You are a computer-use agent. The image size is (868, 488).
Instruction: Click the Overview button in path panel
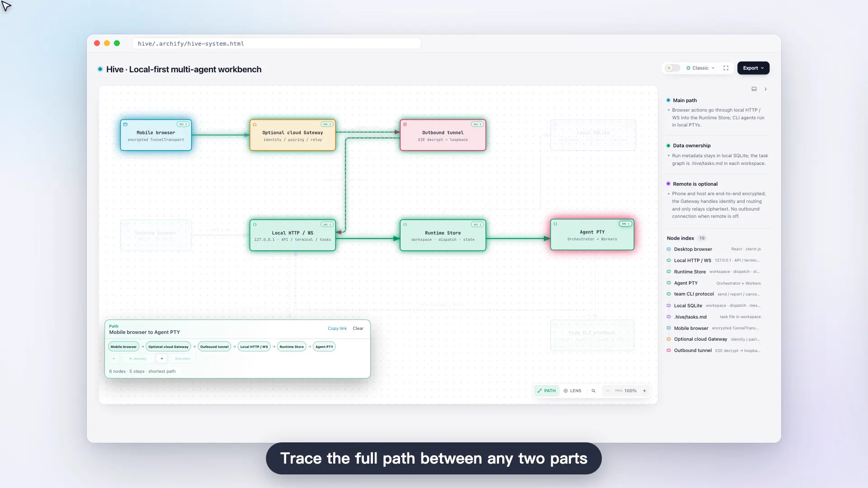point(183,358)
